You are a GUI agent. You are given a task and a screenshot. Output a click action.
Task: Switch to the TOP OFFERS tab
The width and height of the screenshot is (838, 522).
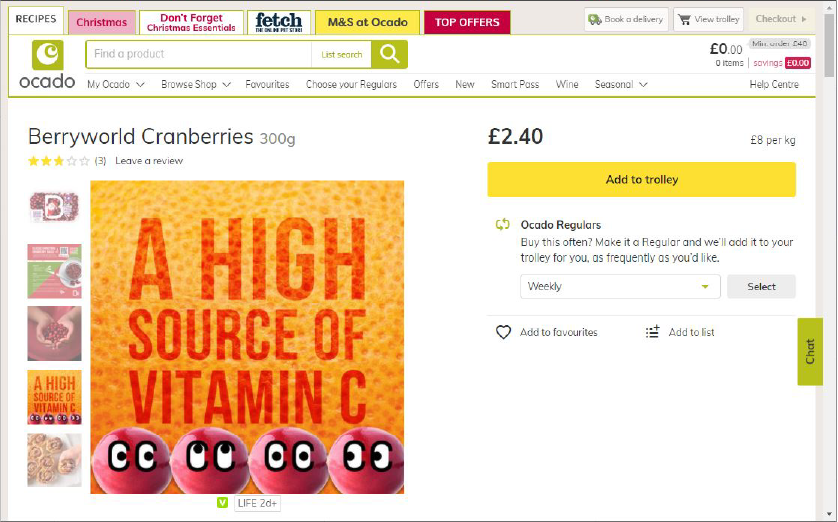click(x=467, y=22)
